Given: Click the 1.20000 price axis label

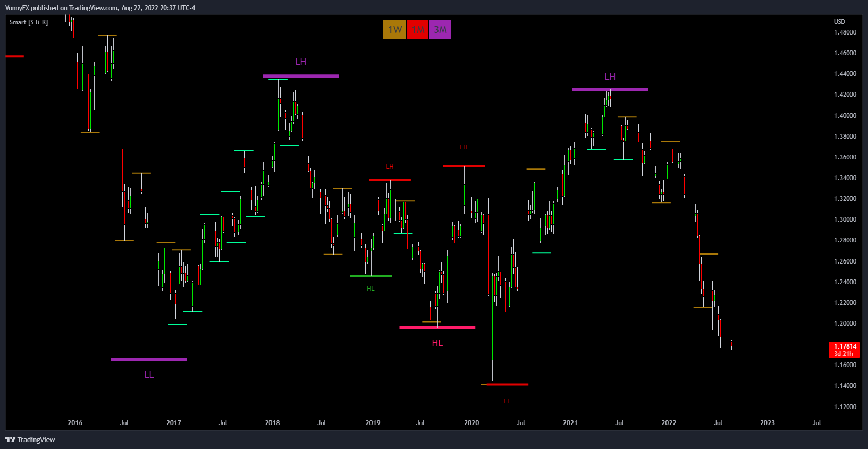Looking at the screenshot, I should (845, 324).
